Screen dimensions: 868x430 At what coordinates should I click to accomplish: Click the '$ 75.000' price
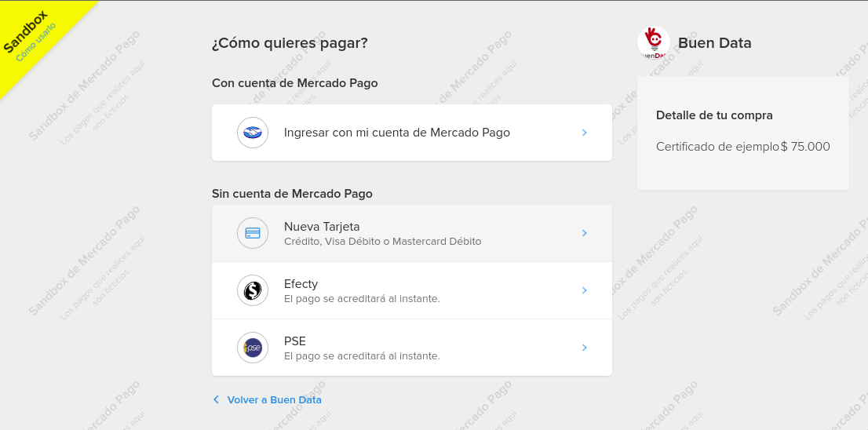click(805, 147)
